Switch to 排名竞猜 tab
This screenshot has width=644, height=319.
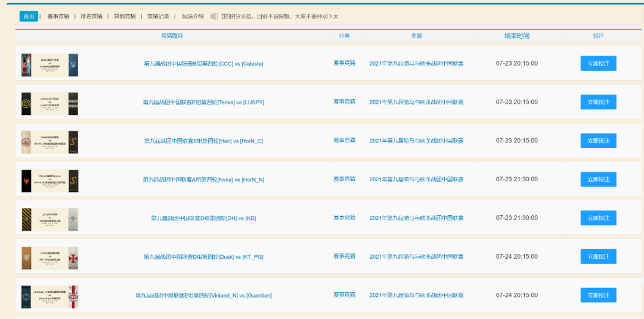tap(92, 17)
